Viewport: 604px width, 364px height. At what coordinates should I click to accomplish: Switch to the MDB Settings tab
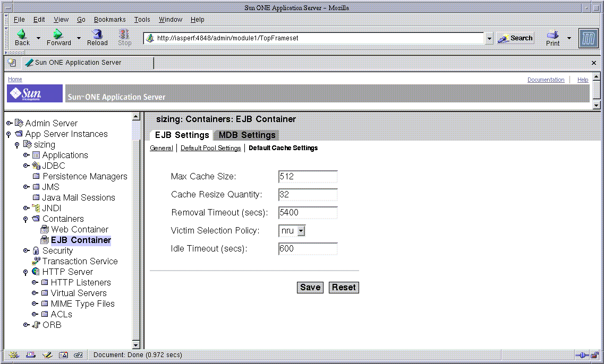point(247,135)
